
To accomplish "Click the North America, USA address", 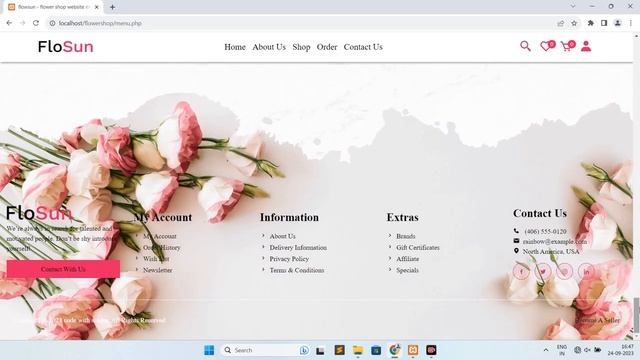I will coord(551,251).
